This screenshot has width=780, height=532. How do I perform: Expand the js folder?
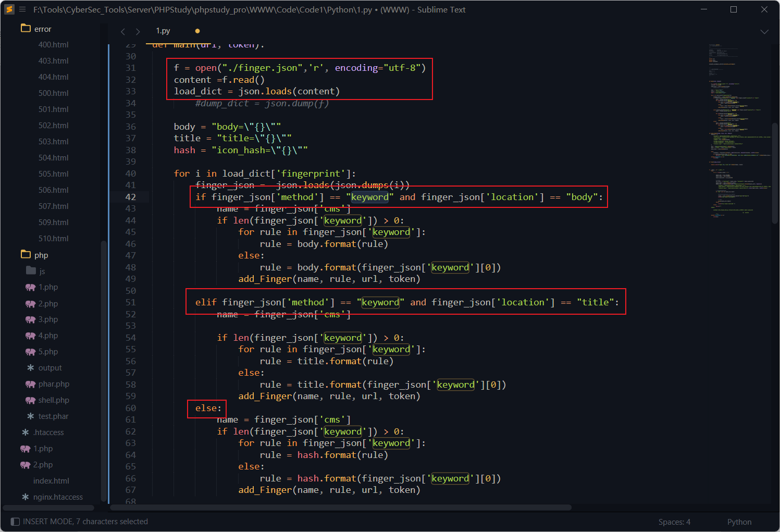(31, 271)
